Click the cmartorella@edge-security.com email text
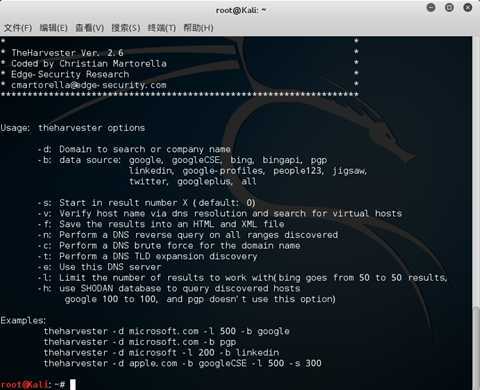The image size is (480, 390). [x=89, y=85]
